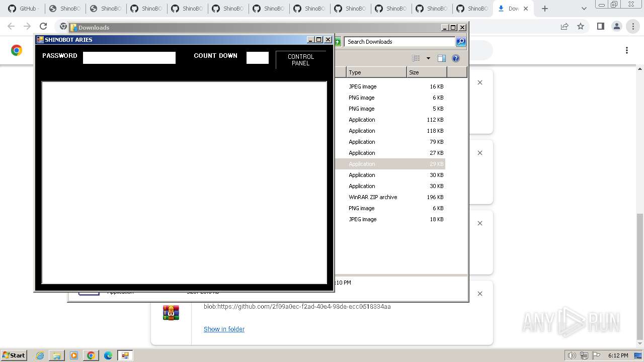Click the Chrome logo on Downloads page
The image size is (644, 362).
17,50
